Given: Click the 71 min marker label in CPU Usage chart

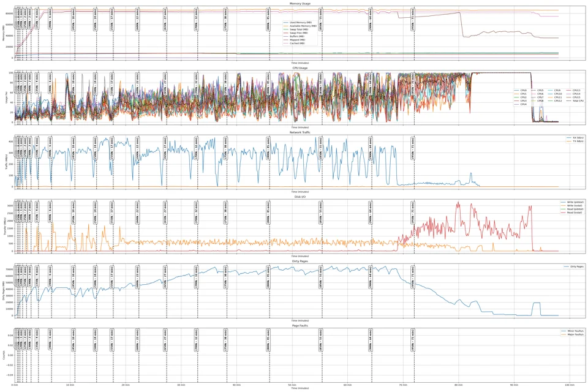Looking at the screenshot, I should pos(413,83).
